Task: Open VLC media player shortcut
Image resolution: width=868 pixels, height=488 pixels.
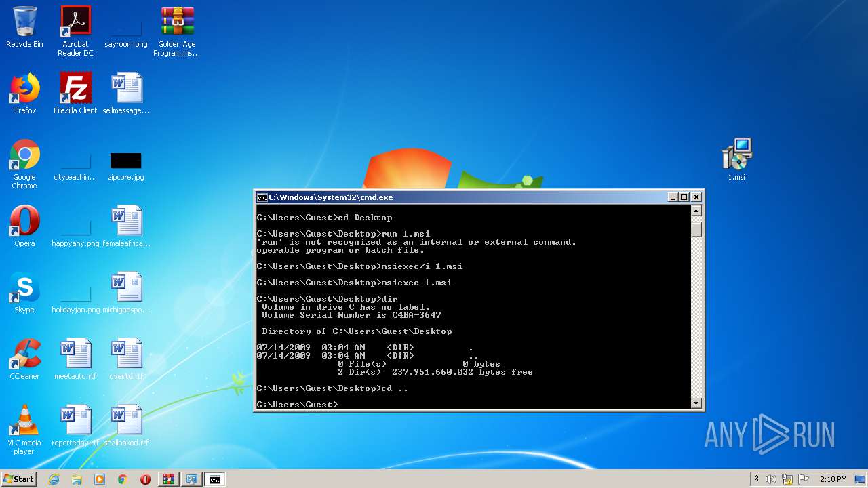Action: click(x=24, y=430)
